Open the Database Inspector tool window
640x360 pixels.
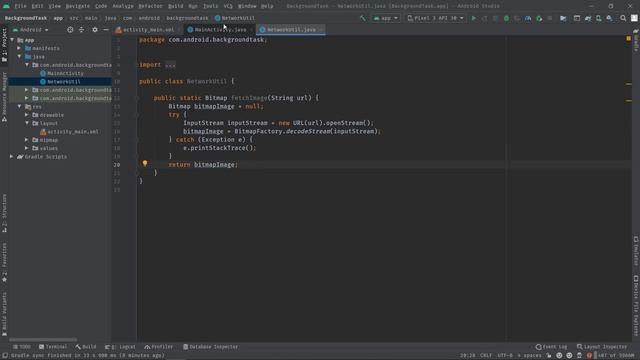click(x=211, y=347)
